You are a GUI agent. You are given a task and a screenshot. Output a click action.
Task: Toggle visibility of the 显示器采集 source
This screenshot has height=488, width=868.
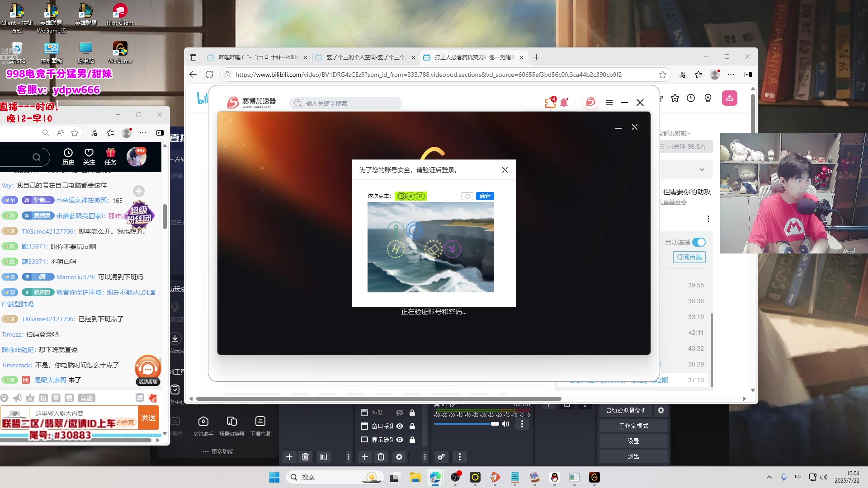[400, 440]
